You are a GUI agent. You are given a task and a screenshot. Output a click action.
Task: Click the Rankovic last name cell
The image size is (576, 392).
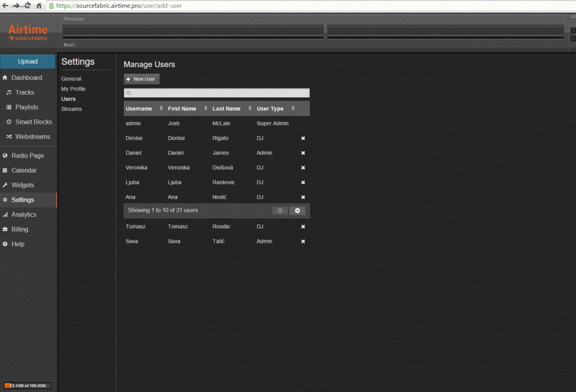pos(224,182)
